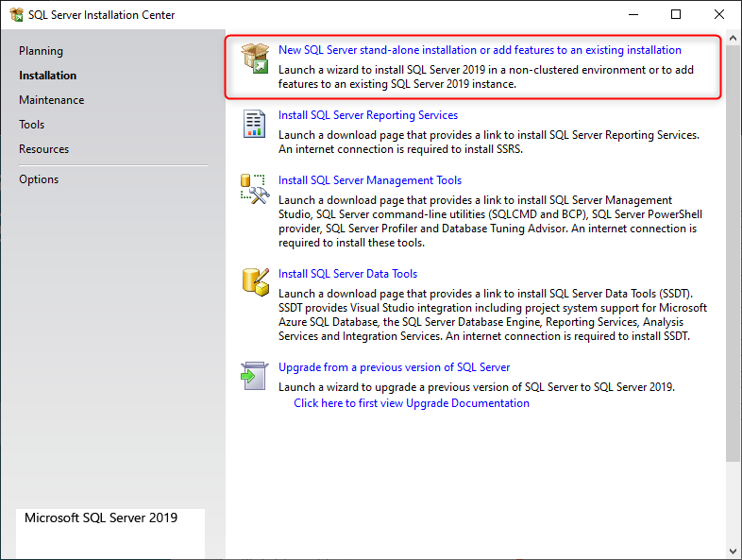Image resolution: width=742 pixels, height=560 pixels.
Task: Click the SQL Server Installation Center title bar icon
Action: pos(16,15)
